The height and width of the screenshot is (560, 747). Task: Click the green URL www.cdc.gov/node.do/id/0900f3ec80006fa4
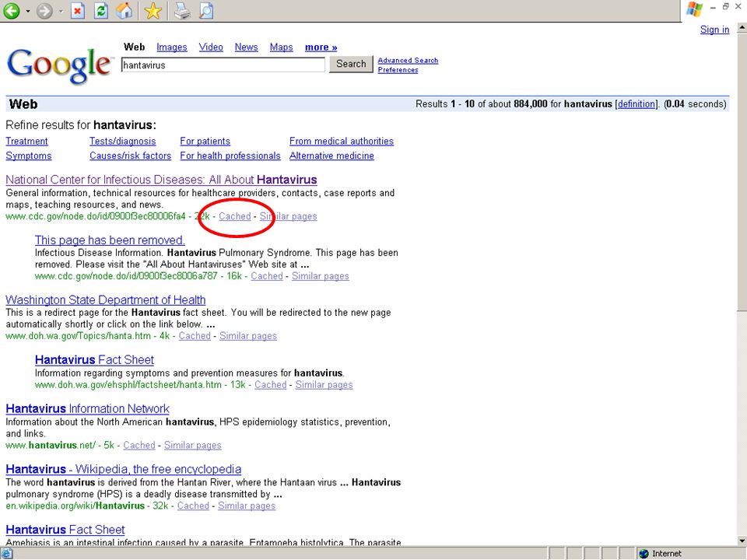95,216
